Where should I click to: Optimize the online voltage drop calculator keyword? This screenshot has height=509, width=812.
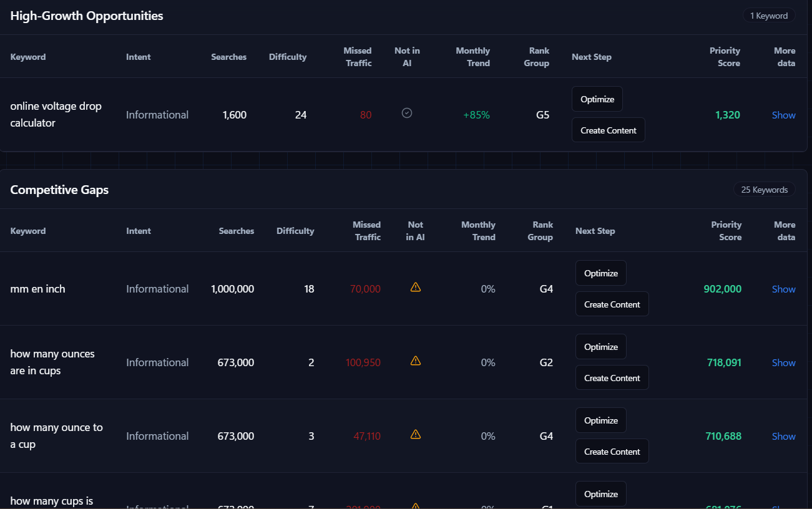[x=597, y=99]
